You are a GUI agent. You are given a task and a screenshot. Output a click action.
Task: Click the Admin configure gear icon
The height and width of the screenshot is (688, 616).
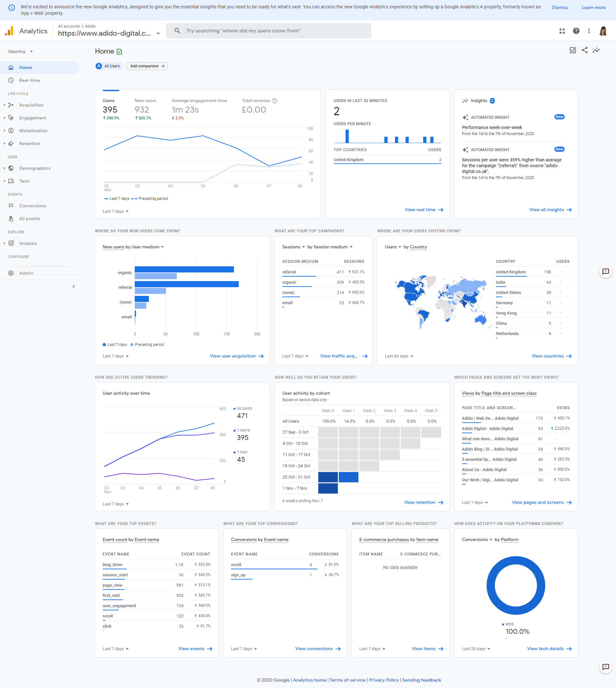(11, 273)
